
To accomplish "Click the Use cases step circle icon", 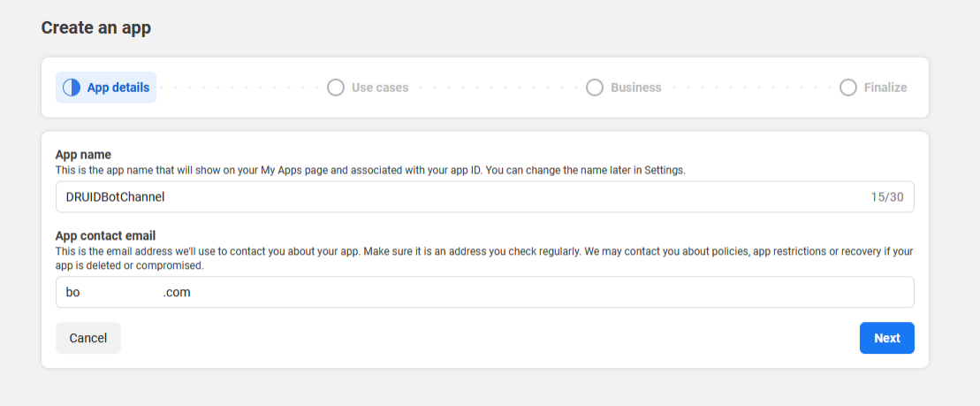I will pos(336,88).
